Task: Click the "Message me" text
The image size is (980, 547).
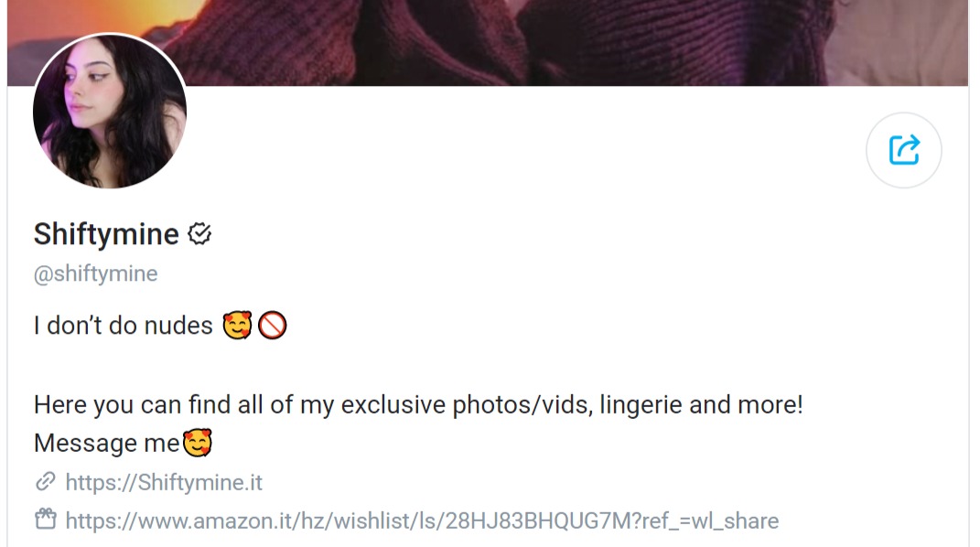Action: [x=107, y=444]
